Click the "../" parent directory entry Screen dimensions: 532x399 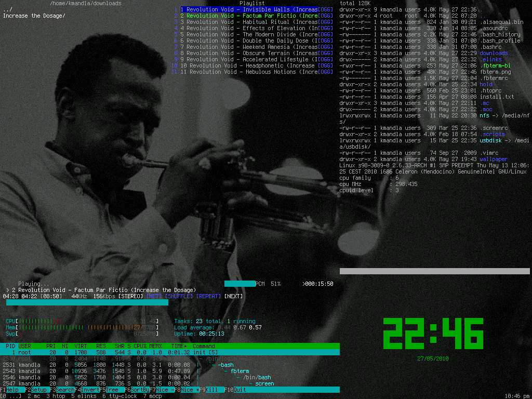(x=7, y=9)
